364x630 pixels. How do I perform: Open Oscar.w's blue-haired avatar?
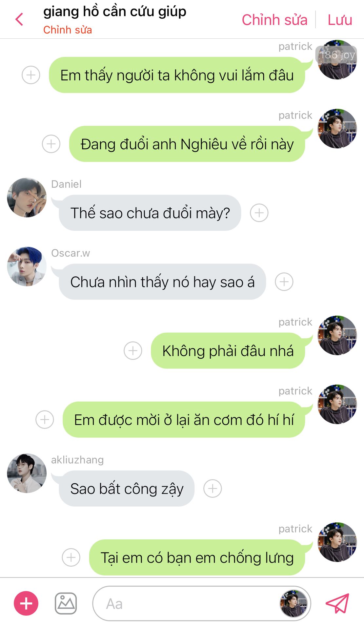(x=27, y=266)
